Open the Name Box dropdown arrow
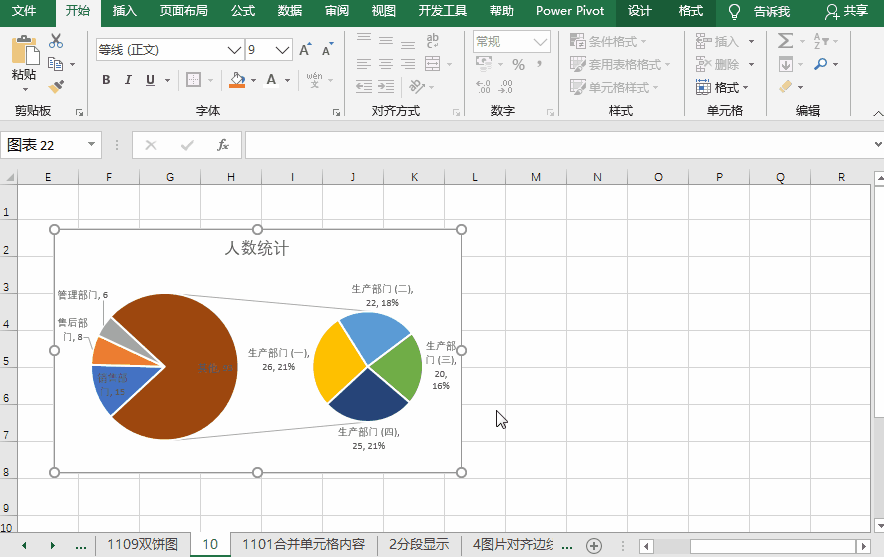This screenshot has height=557, width=884. tap(92, 145)
